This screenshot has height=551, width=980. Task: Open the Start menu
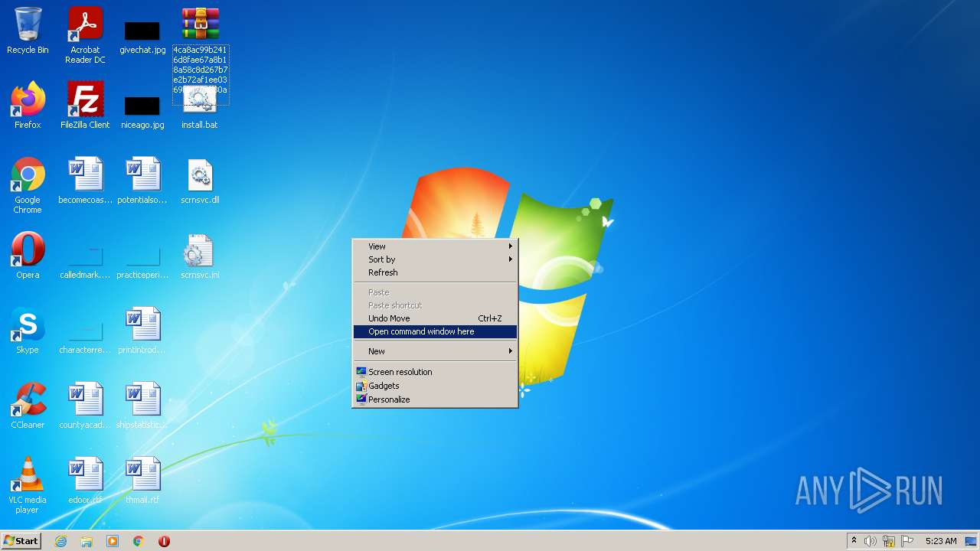coord(21,541)
